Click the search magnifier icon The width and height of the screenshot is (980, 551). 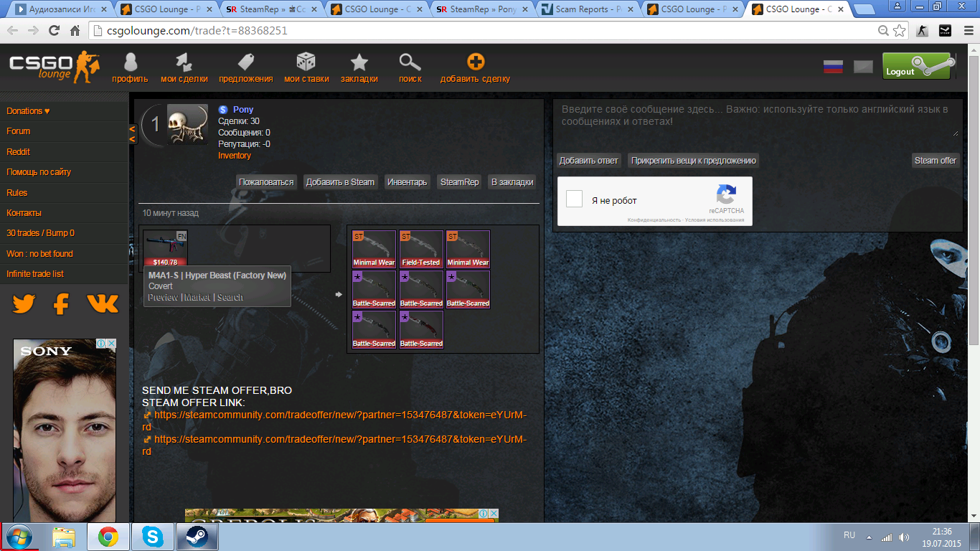[410, 63]
